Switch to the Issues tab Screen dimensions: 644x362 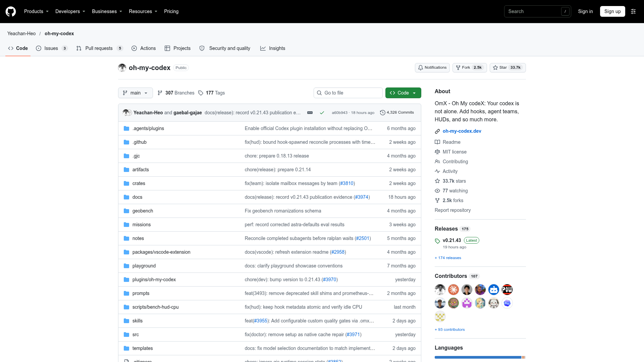click(52, 48)
